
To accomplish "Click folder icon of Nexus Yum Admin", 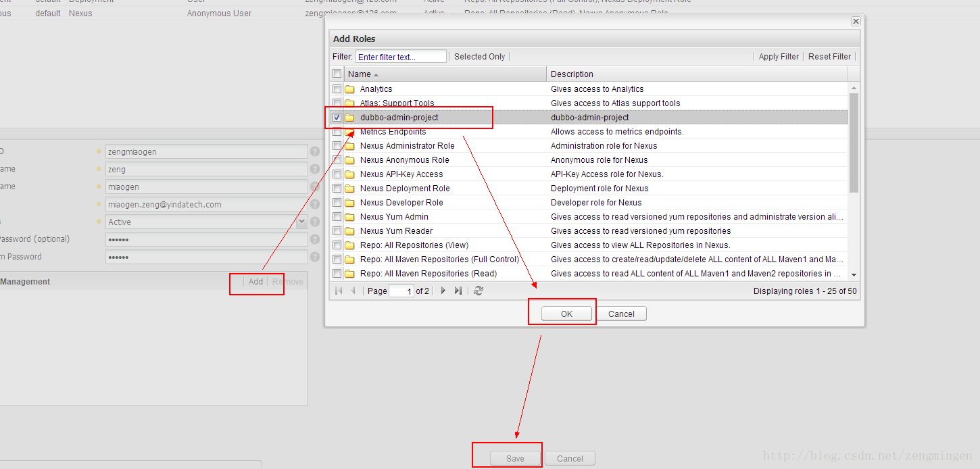I will (x=349, y=217).
